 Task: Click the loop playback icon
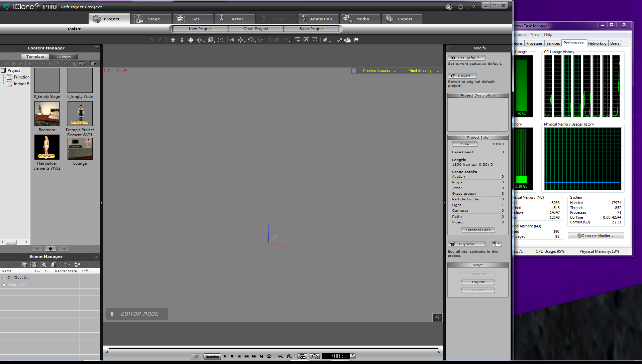(269, 356)
